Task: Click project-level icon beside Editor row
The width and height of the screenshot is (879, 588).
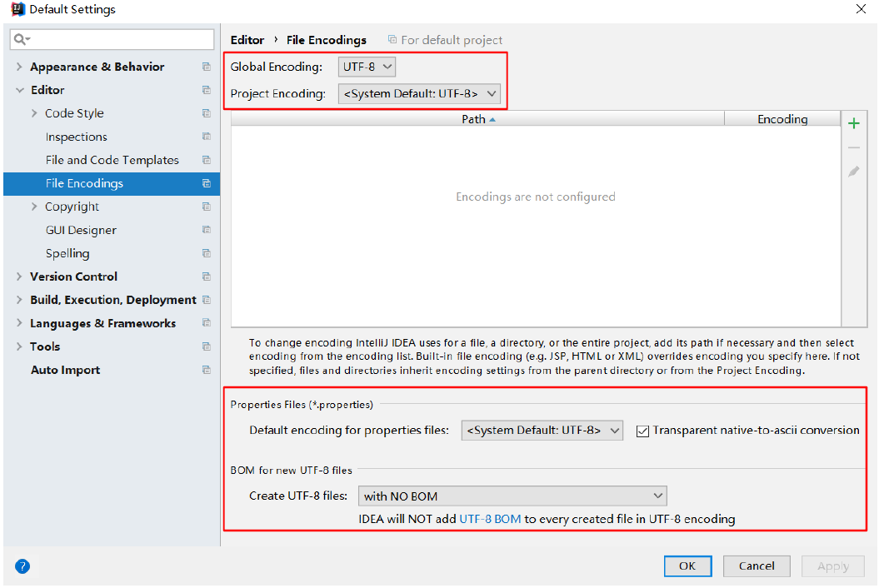Action: click(207, 90)
